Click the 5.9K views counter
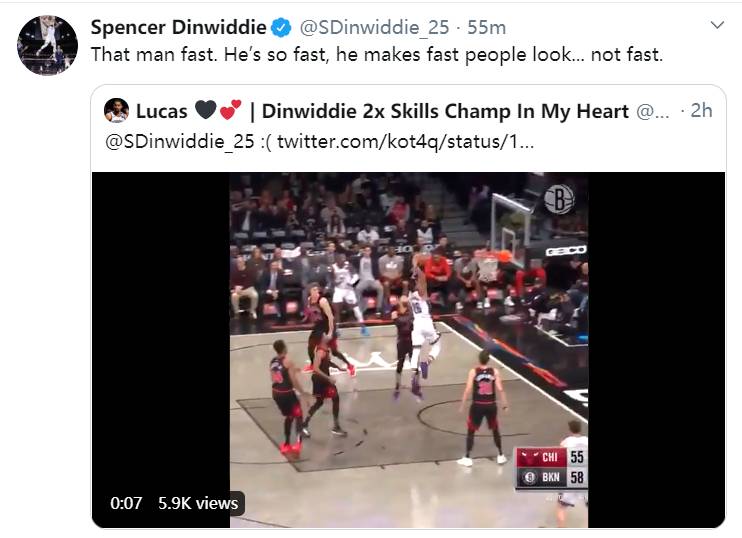This screenshot has width=742, height=538. click(198, 503)
